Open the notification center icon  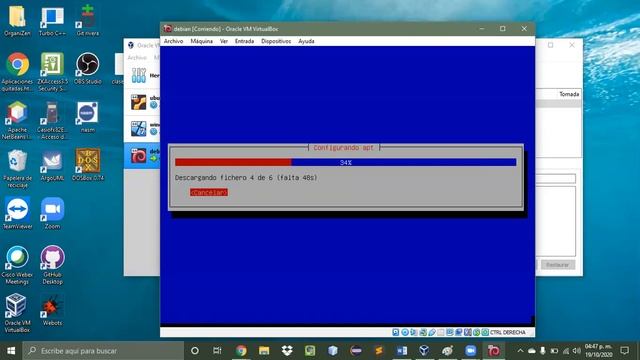(x=624, y=351)
